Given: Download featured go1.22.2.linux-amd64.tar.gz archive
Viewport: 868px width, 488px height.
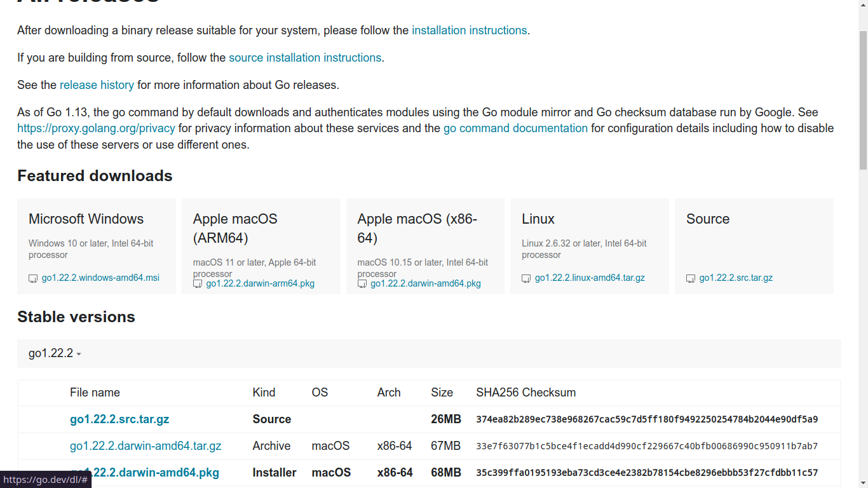Looking at the screenshot, I should [x=590, y=278].
